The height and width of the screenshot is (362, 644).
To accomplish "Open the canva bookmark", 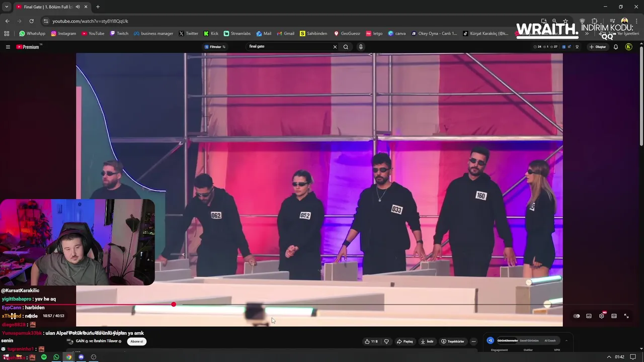I will (x=396, y=34).
